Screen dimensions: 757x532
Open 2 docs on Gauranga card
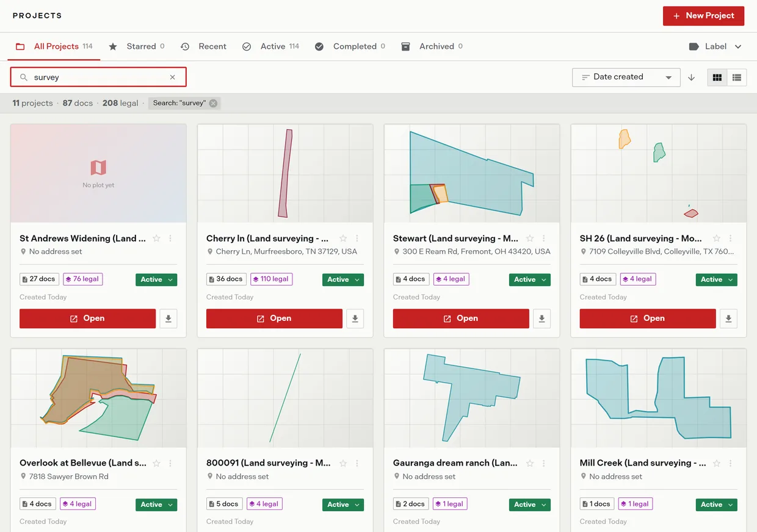click(x=410, y=504)
